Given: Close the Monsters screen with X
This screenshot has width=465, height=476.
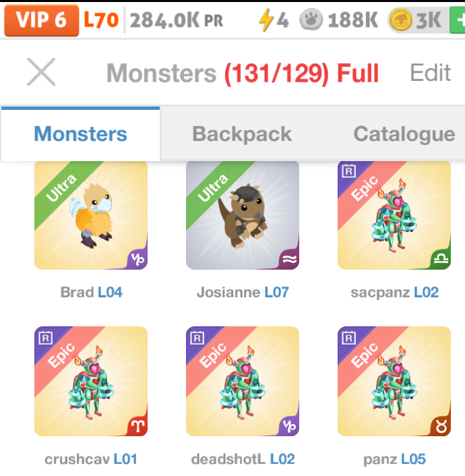Looking at the screenshot, I should click(x=41, y=72).
